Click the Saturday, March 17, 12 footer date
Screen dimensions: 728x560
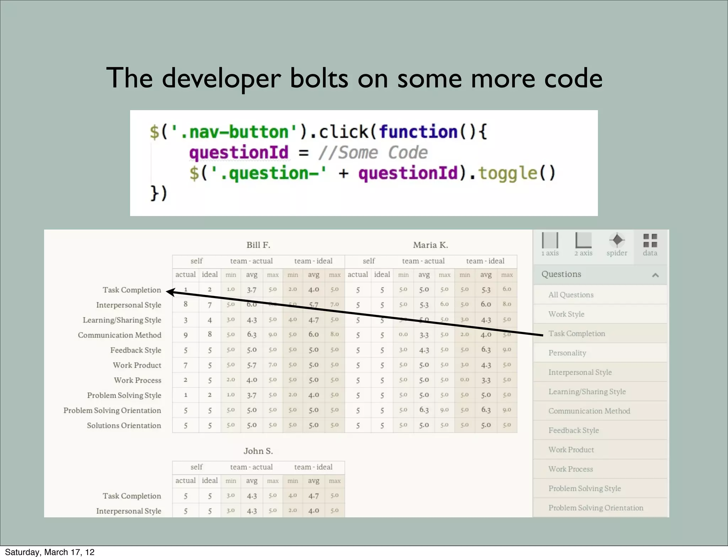50,552
